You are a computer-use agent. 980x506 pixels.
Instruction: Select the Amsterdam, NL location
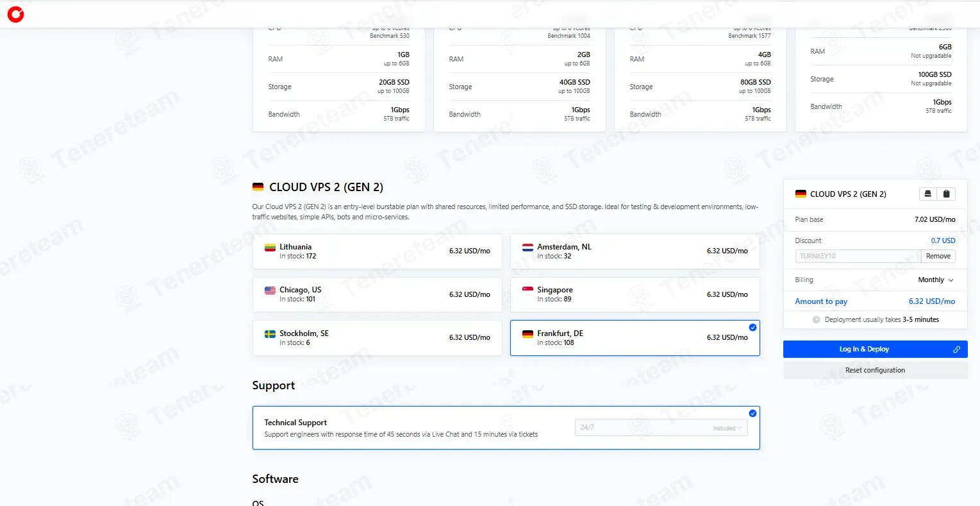click(x=635, y=251)
